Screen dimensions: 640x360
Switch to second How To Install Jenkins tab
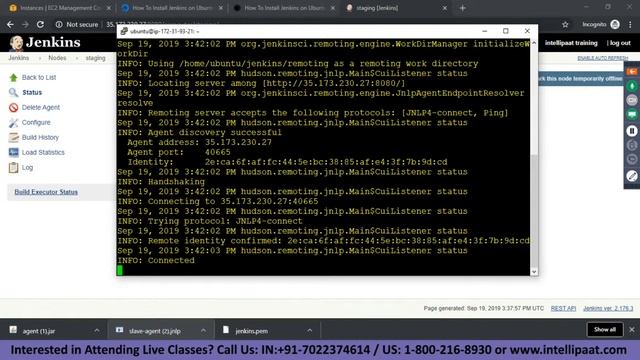tap(283, 8)
